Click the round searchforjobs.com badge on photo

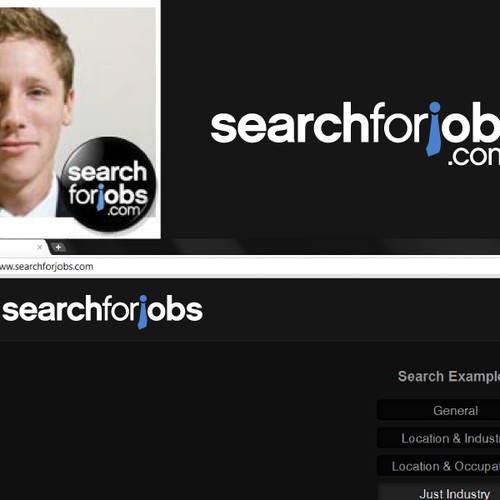click(109, 184)
